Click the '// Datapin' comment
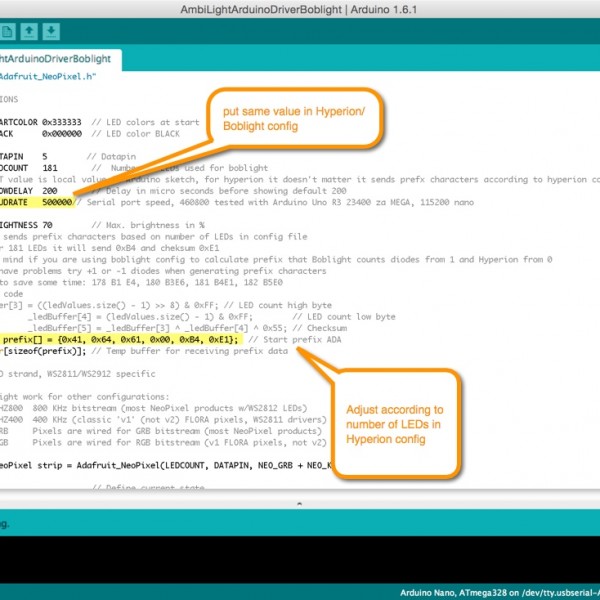This screenshot has width=600, height=600. click(x=111, y=157)
